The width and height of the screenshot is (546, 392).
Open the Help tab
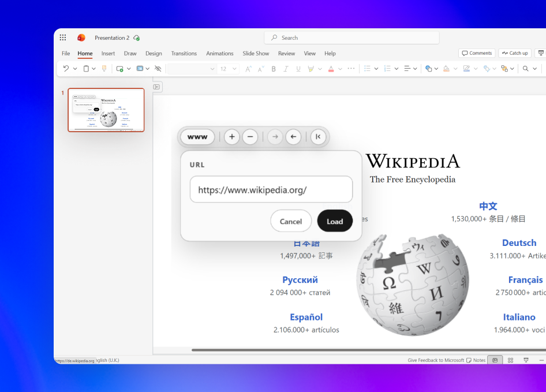(x=330, y=53)
